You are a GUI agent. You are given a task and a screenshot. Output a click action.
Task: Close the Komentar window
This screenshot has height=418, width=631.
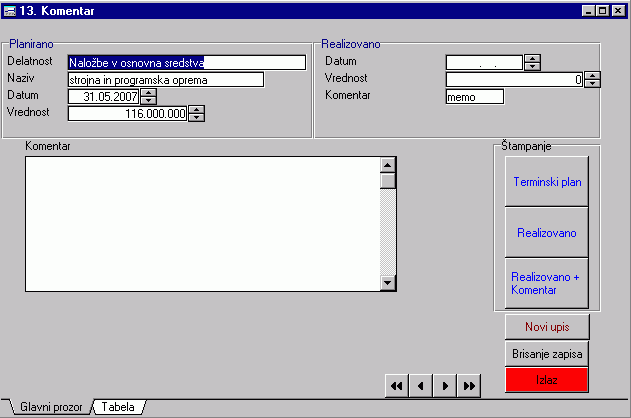[x=618, y=11]
